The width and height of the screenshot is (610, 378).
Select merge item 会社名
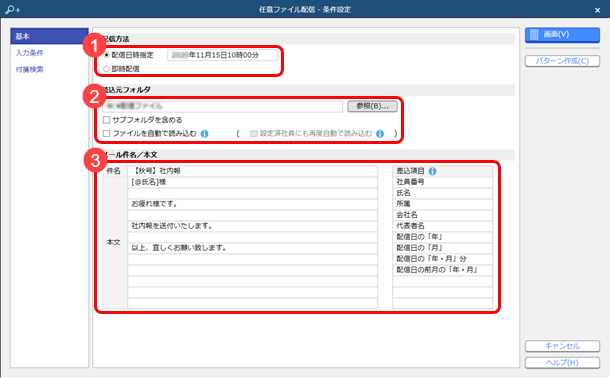coord(442,215)
